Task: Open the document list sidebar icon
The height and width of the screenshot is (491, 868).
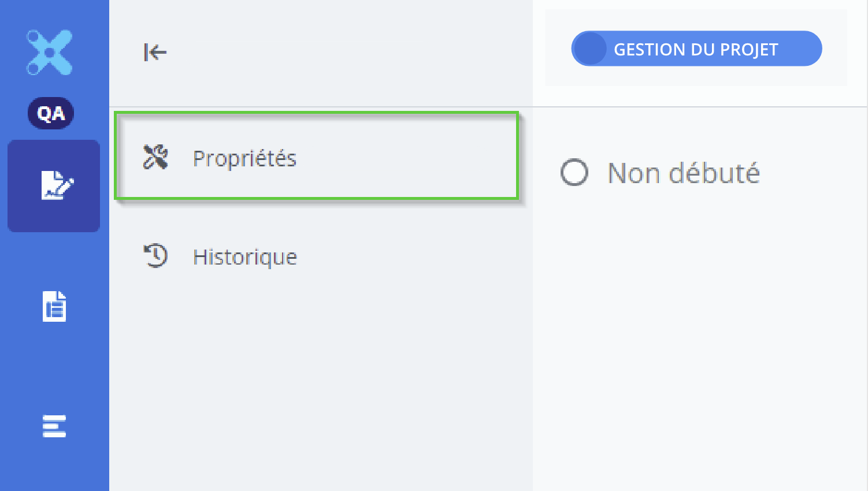Action: click(54, 306)
